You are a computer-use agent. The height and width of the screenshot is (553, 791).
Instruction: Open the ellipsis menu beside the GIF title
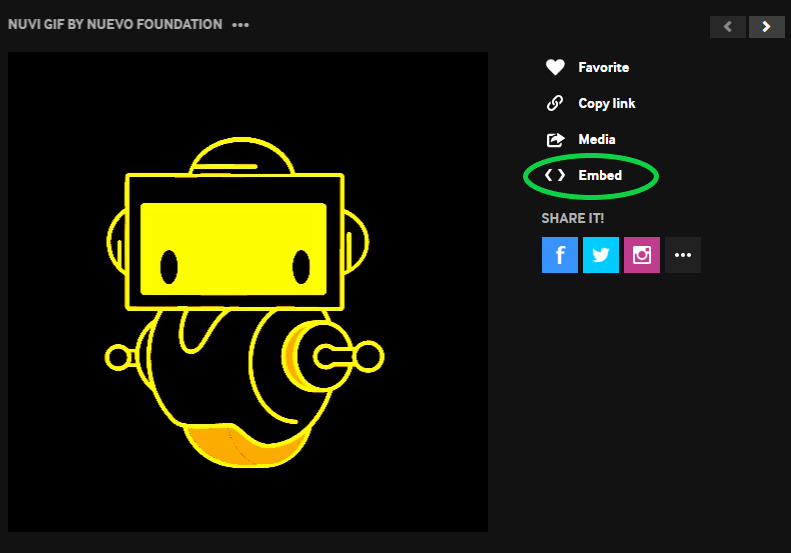240,25
